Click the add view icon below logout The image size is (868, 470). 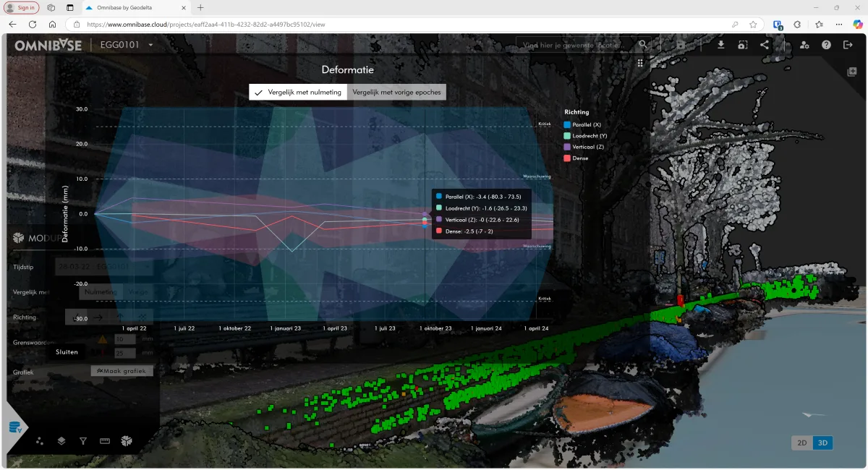click(852, 72)
